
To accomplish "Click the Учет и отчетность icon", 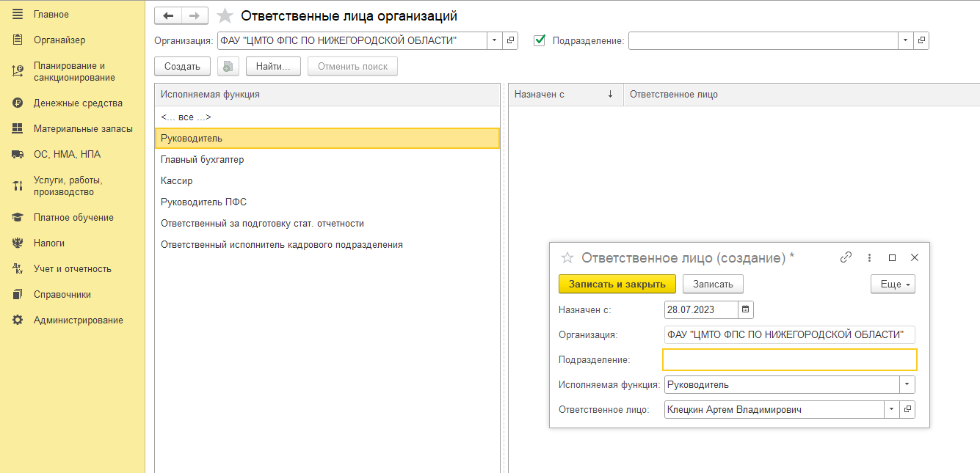I will click(x=18, y=269).
